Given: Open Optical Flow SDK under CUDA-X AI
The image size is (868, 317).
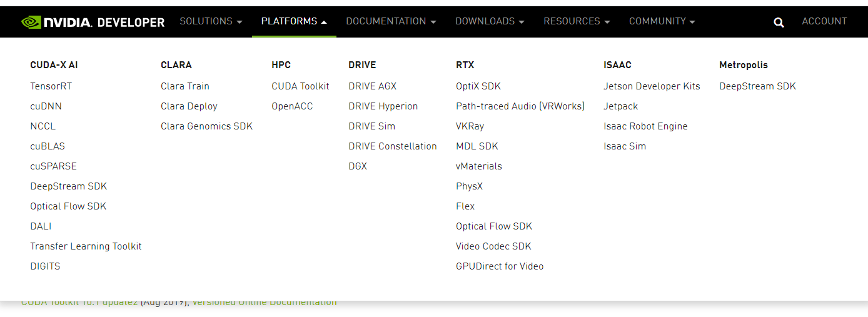Looking at the screenshot, I should (x=68, y=206).
